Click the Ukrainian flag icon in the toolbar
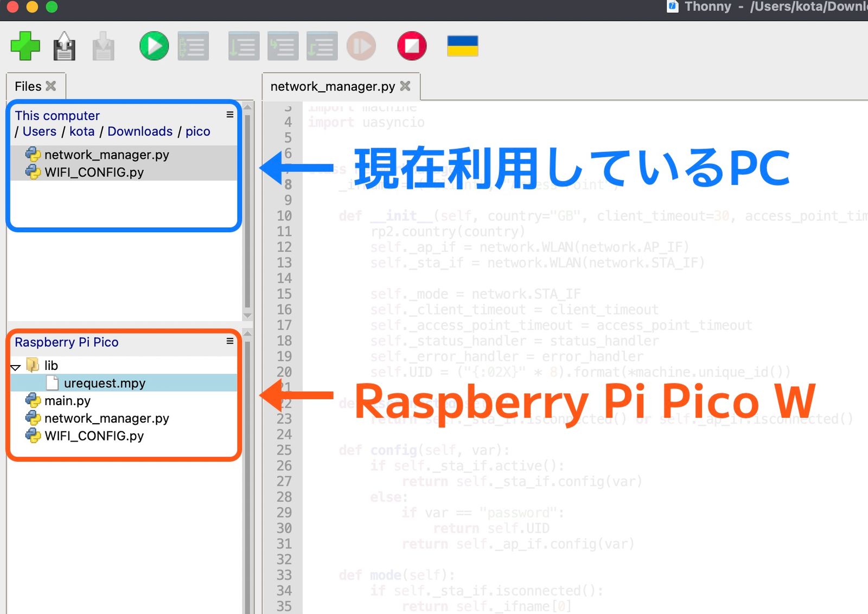868x614 pixels. pyautogui.click(x=462, y=46)
